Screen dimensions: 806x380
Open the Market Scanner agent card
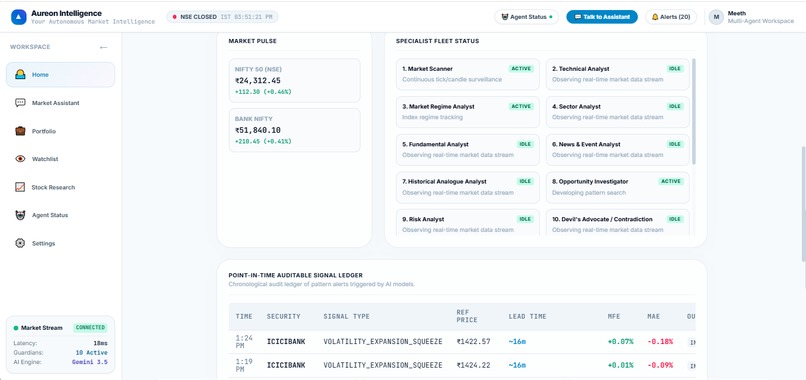tap(468, 74)
